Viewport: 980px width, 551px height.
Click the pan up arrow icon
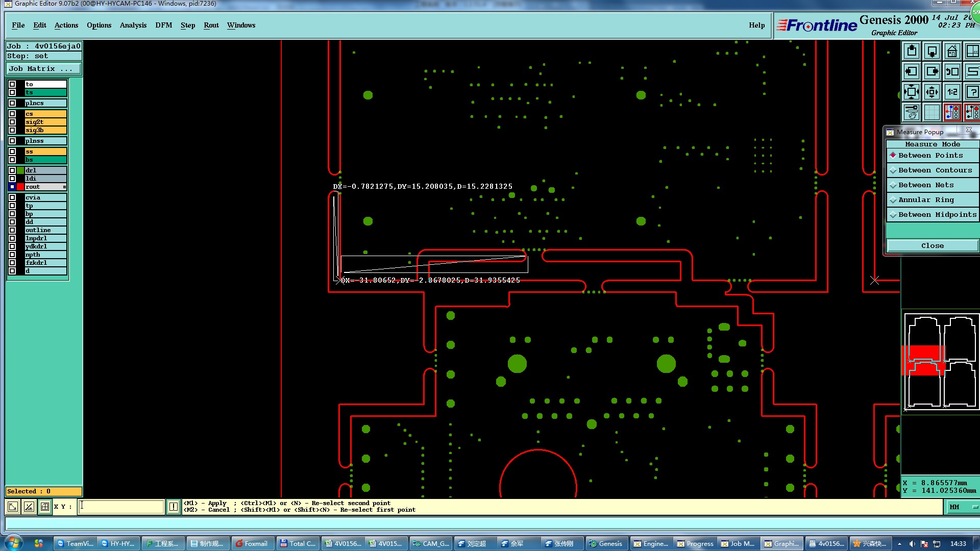coord(912,51)
